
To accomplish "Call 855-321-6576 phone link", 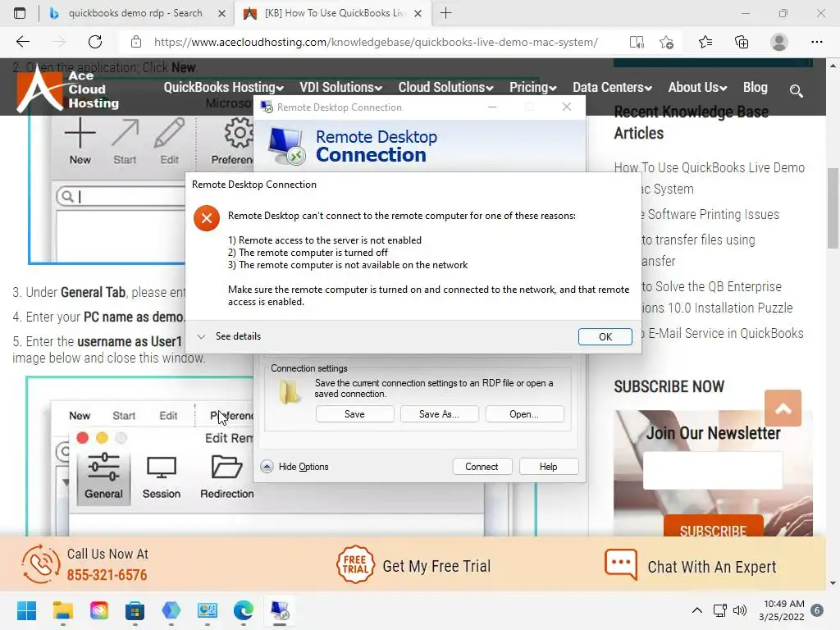I will [x=107, y=575].
